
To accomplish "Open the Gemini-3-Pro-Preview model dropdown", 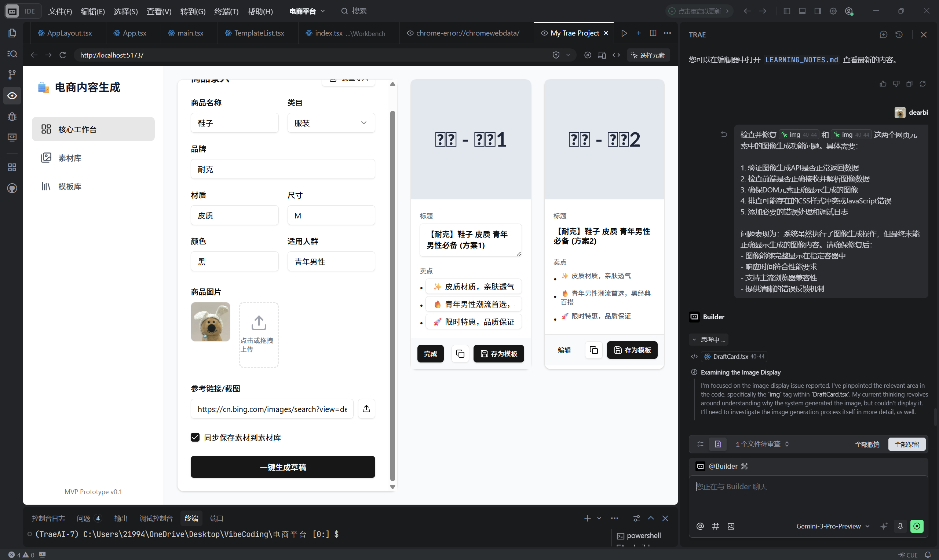I will click(x=832, y=526).
